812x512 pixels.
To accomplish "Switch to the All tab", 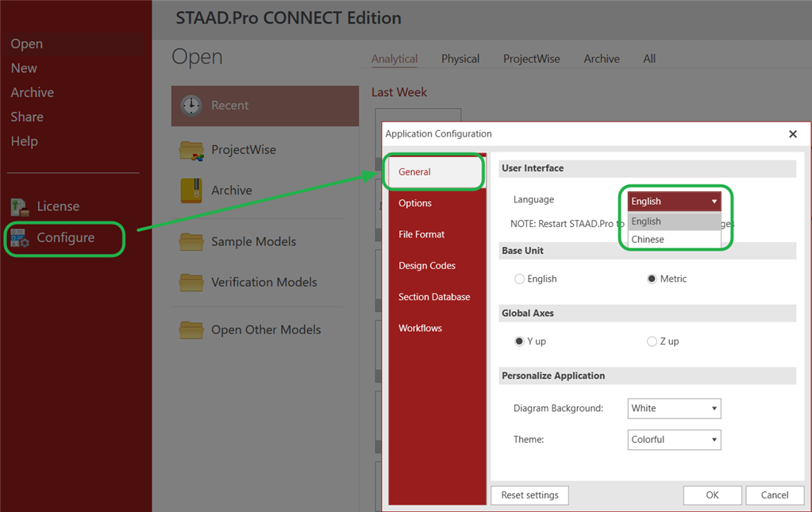I will (x=649, y=59).
